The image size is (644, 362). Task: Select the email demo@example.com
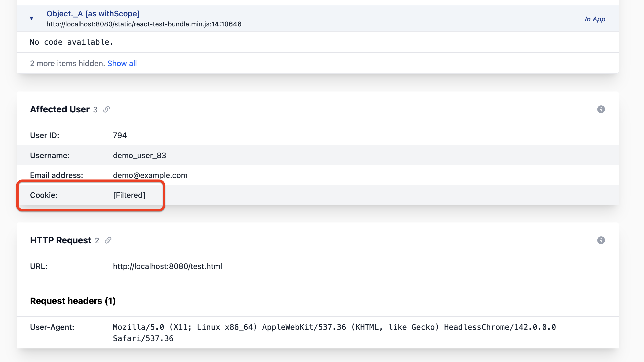point(150,175)
